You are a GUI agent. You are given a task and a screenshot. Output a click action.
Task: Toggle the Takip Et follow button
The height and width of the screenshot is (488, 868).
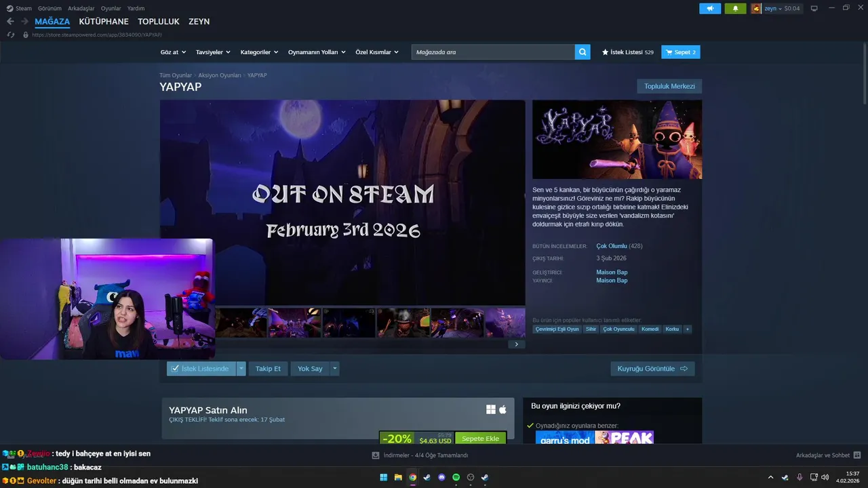pyautogui.click(x=268, y=369)
